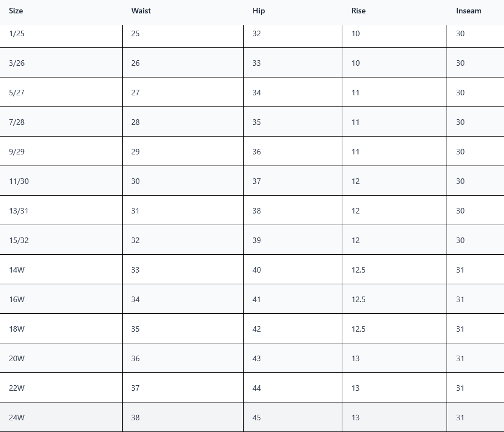Select the 15/32 size cell
Screen dimensions: 504x432
[61, 240]
